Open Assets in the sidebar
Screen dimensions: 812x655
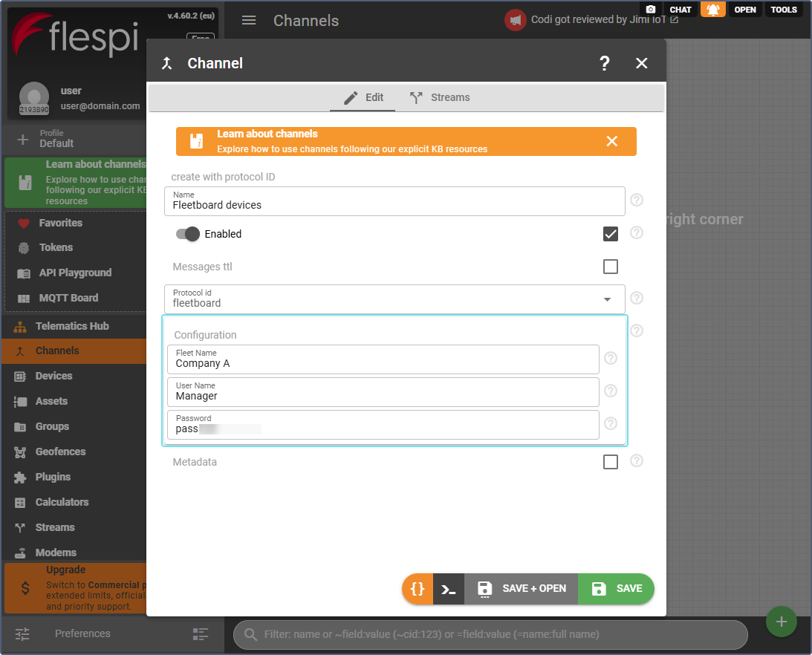[x=74, y=401]
